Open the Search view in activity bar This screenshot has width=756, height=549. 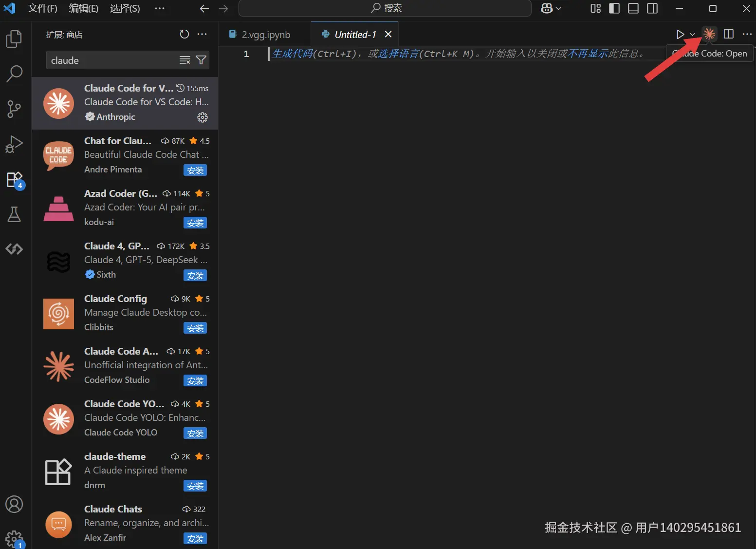click(14, 74)
